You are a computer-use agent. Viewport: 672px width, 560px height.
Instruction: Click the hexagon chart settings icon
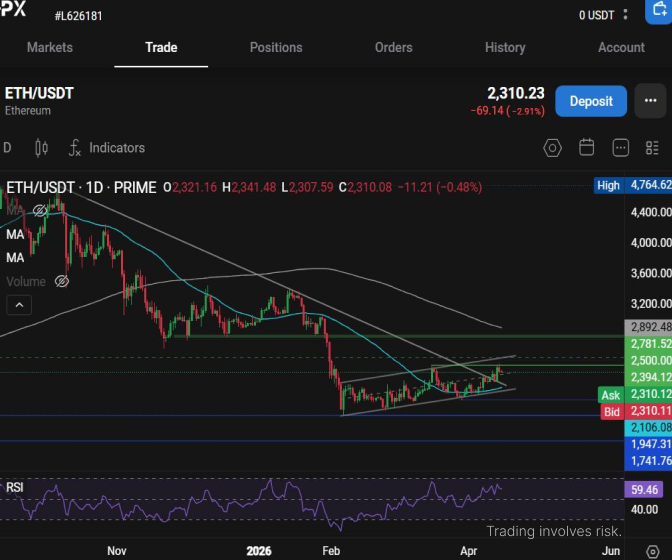[552, 148]
